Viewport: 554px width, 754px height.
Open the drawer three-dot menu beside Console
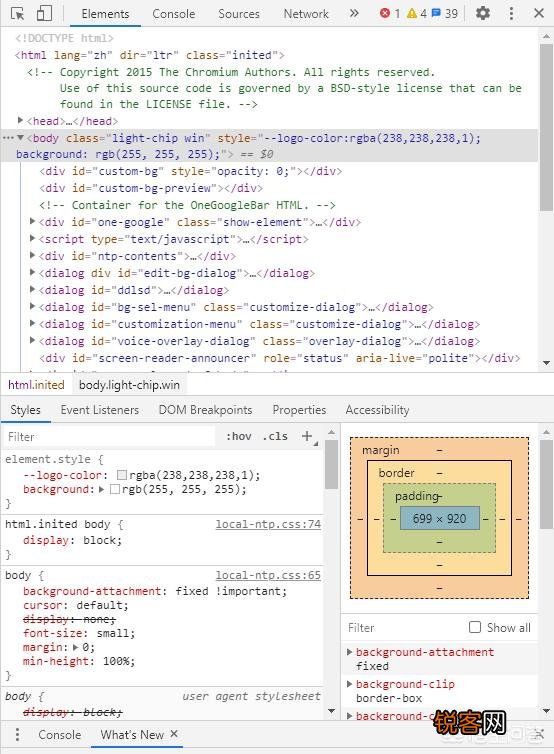[x=17, y=734]
